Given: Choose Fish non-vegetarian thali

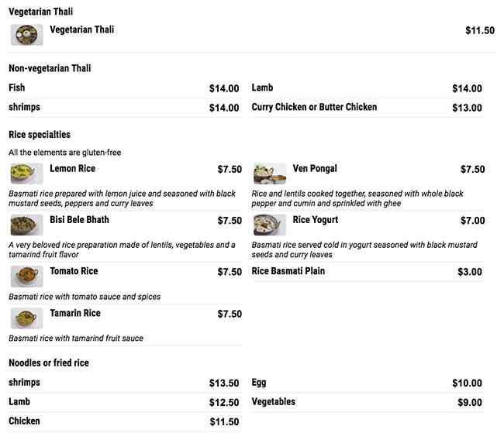Looking at the screenshot, I should [17, 88].
